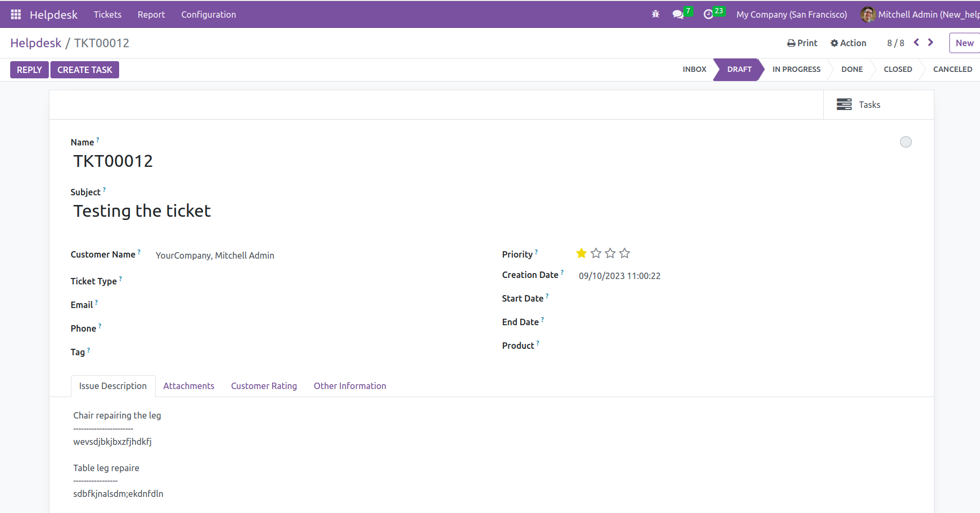Go to next record arrow
Screen dimensions: 980x513
(931, 42)
